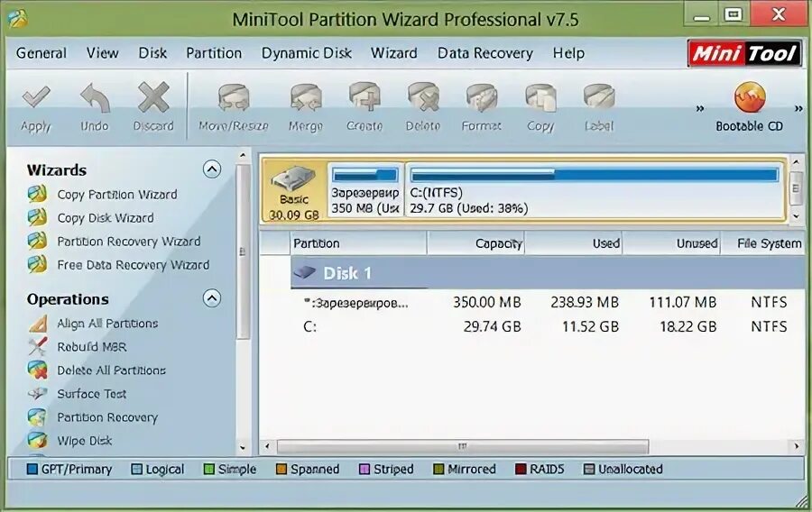Image resolution: width=812 pixels, height=512 pixels.
Task: Expand toolbar overflow after Bootable CD
Action: [798, 108]
